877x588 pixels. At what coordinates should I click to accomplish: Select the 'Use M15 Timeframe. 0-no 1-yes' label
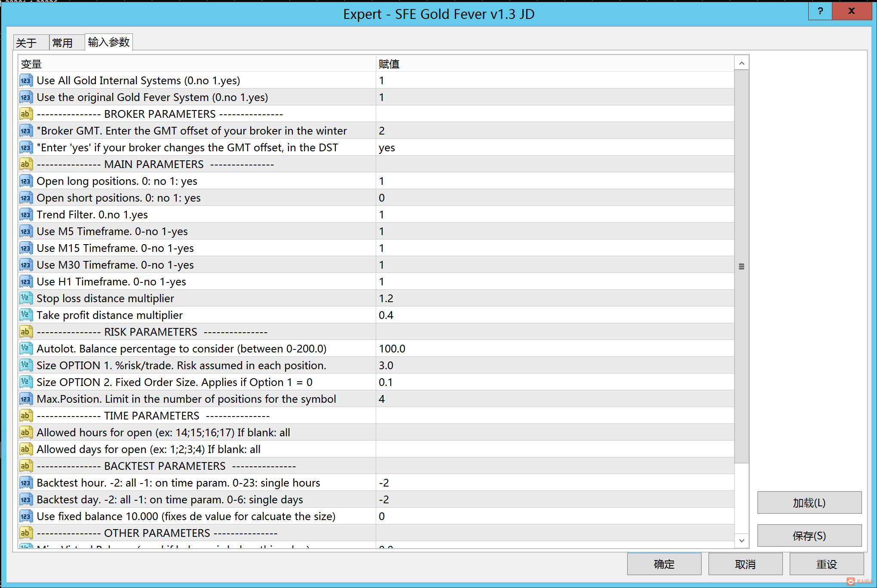tap(115, 248)
